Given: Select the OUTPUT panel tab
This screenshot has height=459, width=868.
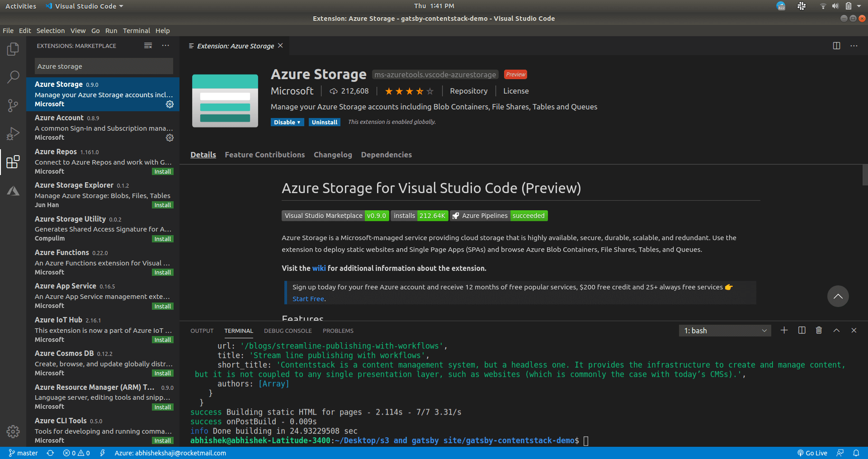Looking at the screenshot, I should [x=202, y=331].
